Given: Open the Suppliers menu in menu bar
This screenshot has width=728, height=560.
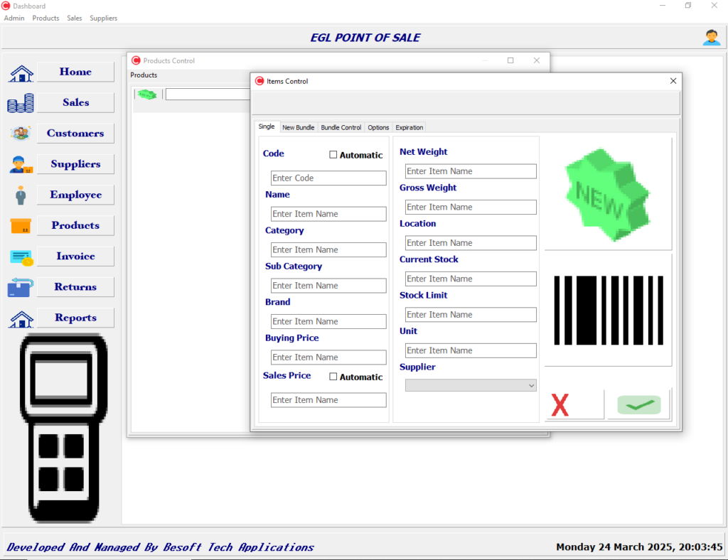Looking at the screenshot, I should coord(103,18).
